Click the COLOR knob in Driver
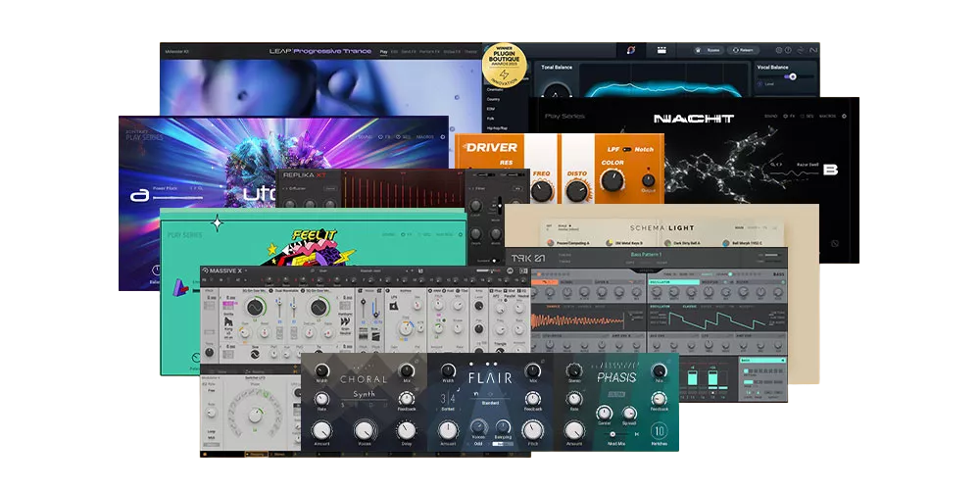 [612, 181]
